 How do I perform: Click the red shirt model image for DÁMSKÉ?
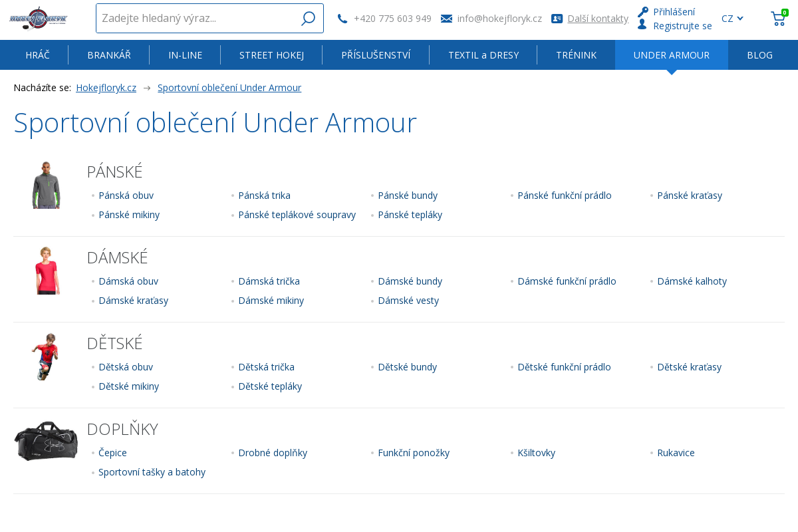click(46, 270)
